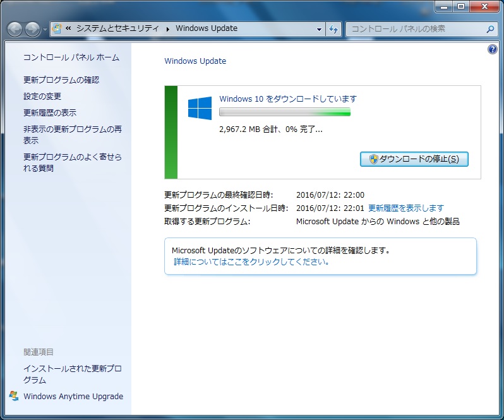Click the Control Panel icon in address bar
The image size is (504, 420).
tap(57, 28)
